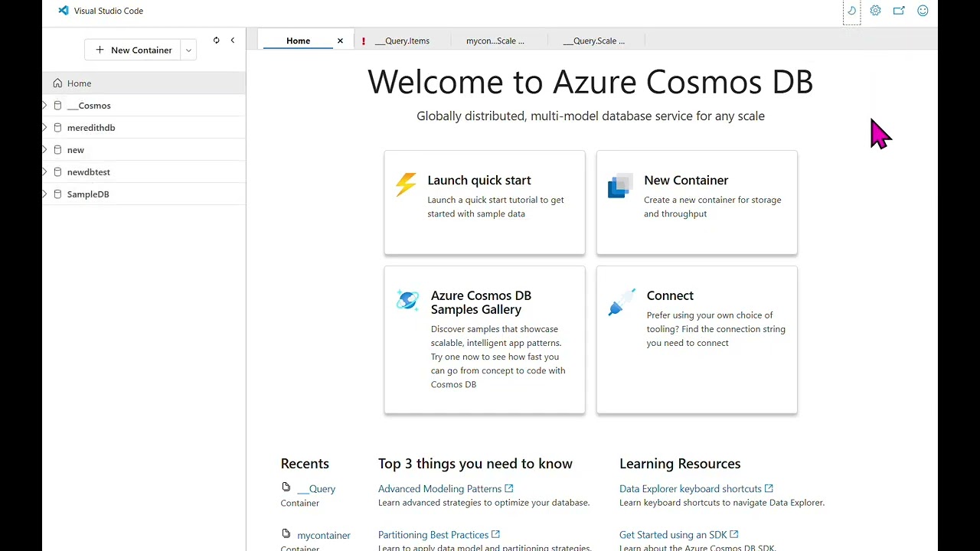Click the Connect plug icon

[x=621, y=302]
